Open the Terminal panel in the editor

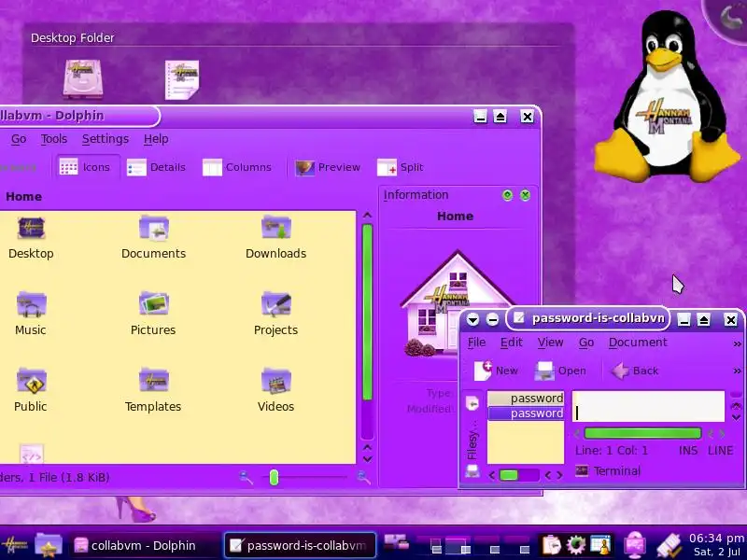coord(608,471)
